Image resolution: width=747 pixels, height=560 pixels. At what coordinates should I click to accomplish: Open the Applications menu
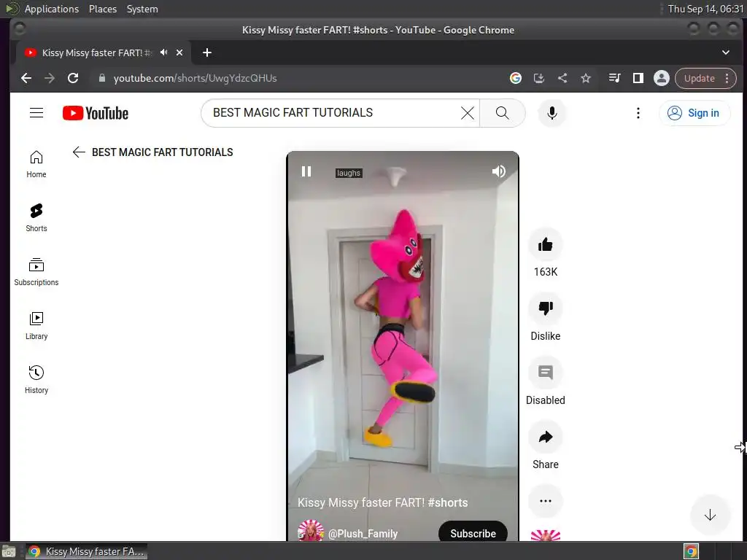[x=52, y=9]
